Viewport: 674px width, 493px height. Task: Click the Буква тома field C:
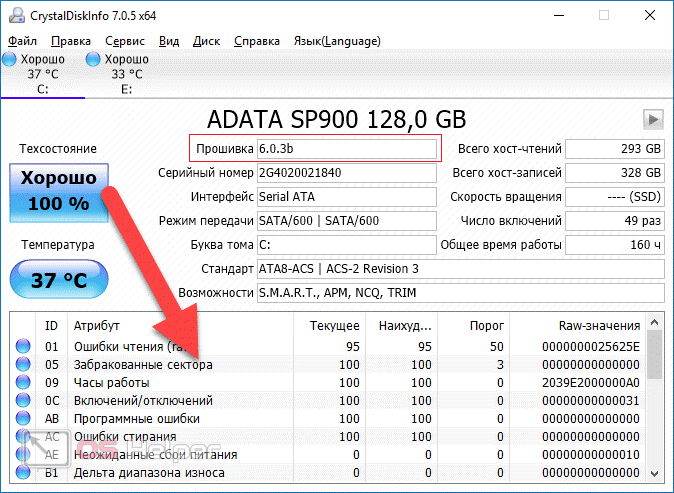click(347, 245)
